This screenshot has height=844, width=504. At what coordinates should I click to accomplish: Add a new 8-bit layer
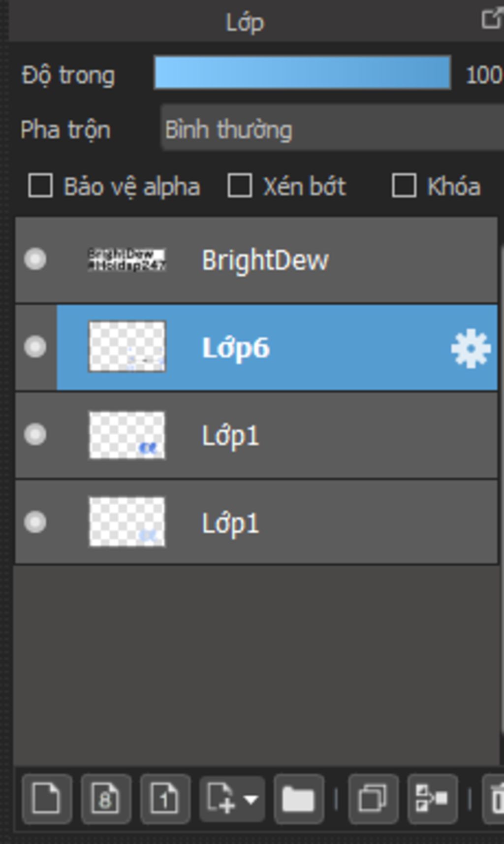[106, 799]
